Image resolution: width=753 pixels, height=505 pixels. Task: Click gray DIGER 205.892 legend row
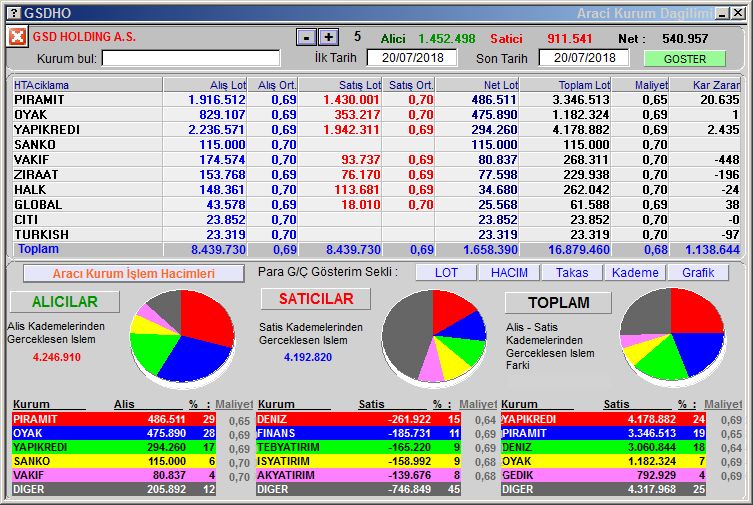coord(114,489)
